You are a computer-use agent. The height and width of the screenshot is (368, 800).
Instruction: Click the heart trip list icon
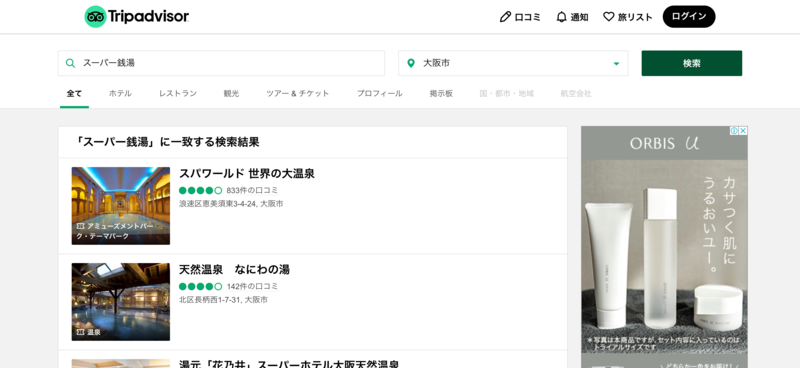tap(609, 17)
